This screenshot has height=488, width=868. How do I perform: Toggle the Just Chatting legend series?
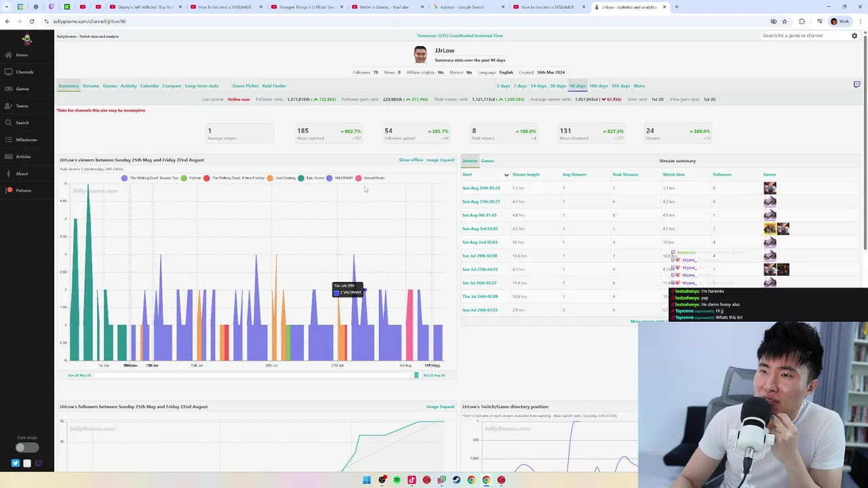pos(281,178)
